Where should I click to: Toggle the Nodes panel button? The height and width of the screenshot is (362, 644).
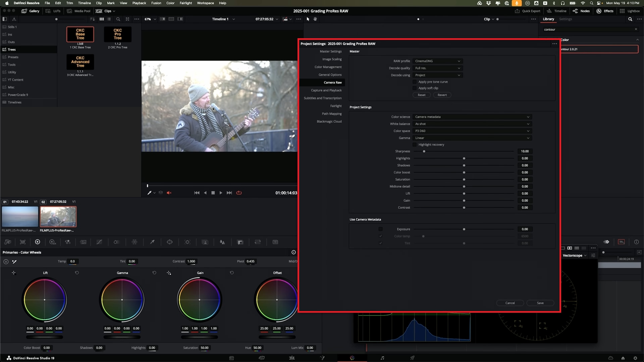[x=581, y=11]
